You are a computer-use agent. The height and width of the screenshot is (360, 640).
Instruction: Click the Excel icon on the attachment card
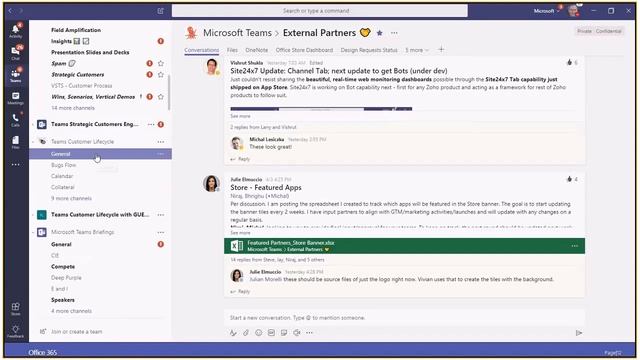[236, 246]
